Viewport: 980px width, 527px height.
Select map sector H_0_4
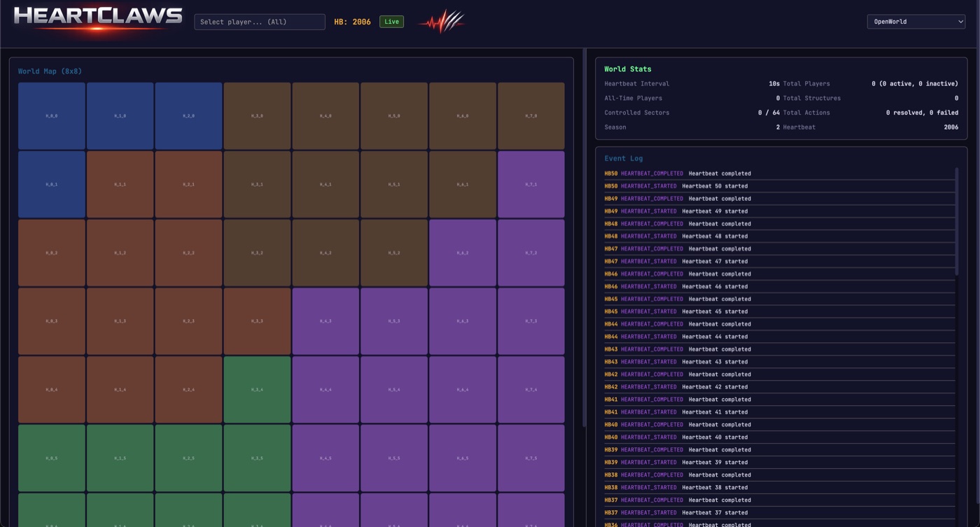click(52, 390)
